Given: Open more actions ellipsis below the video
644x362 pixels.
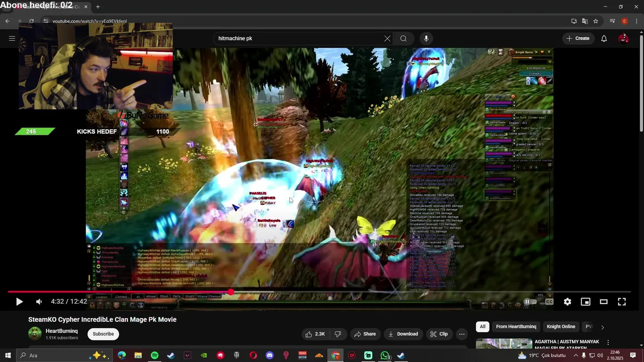Looking at the screenshot, I should (x=462, y=334).
